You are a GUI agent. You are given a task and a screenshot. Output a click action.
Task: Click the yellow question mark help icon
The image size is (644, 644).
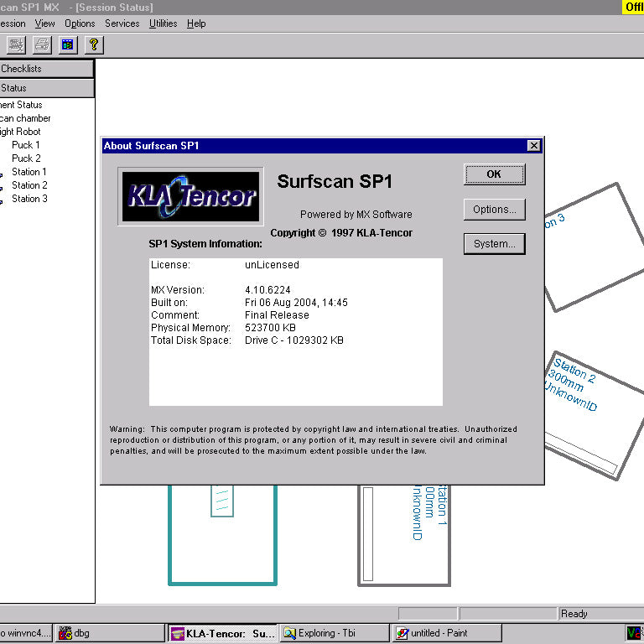pos(94,44)
